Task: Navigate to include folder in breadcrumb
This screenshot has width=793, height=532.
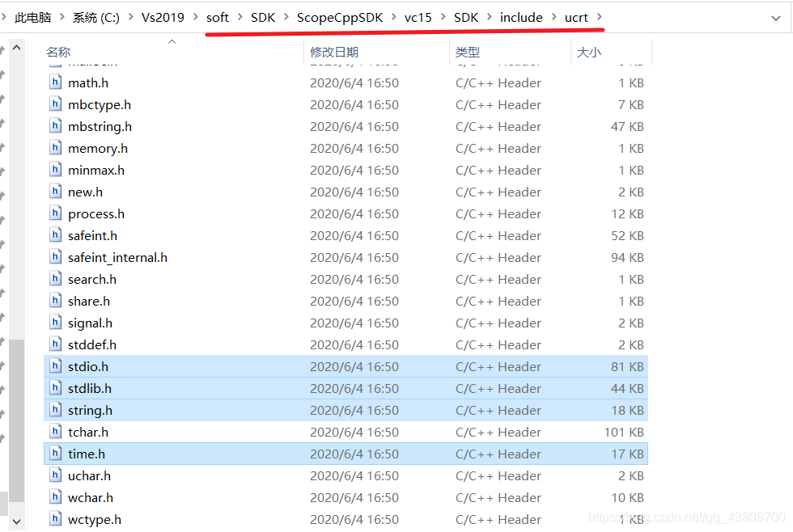Action: point(521,18)
